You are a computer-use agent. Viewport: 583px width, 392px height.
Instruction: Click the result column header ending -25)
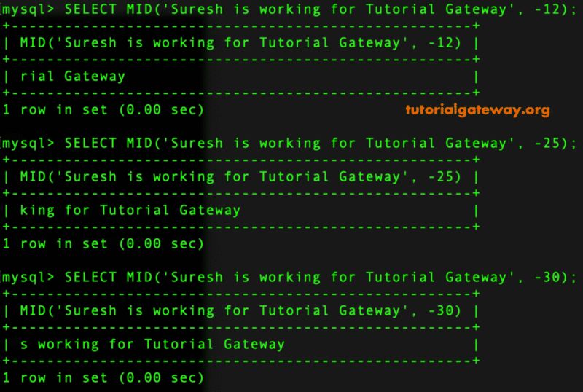pos(240,176)
